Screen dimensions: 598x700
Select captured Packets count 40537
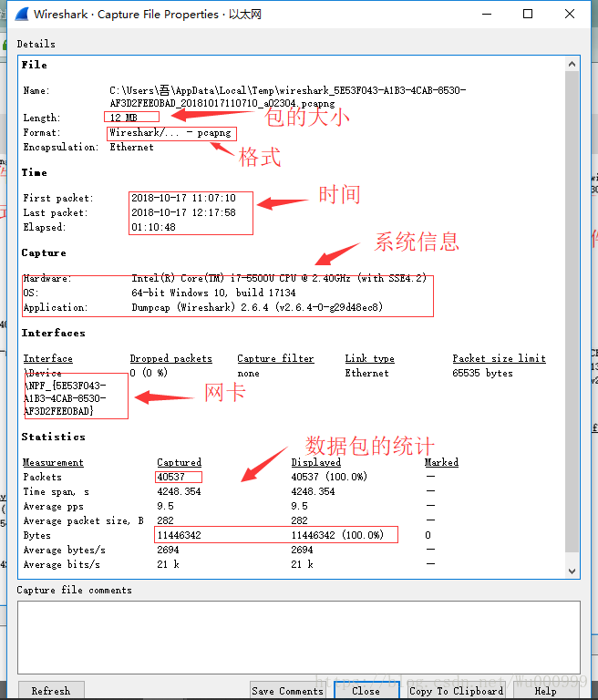[170, 477]
